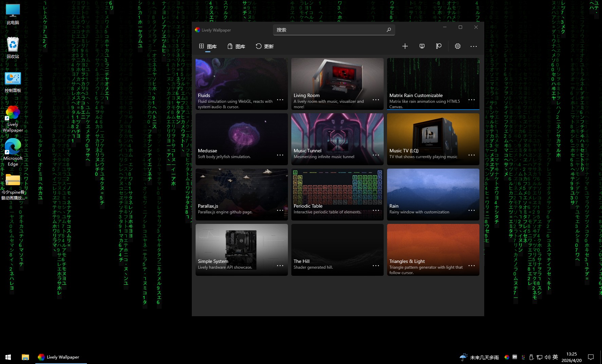The width and height of the screenshot is (602, 364).
Task: Open toolbar three-dot overflow menu
Action: (473, 46)
